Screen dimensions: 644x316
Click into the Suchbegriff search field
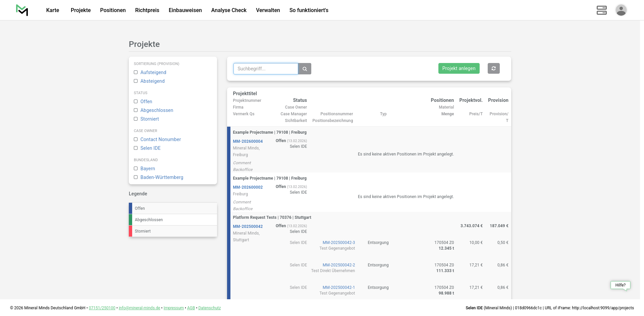(265, 69)
